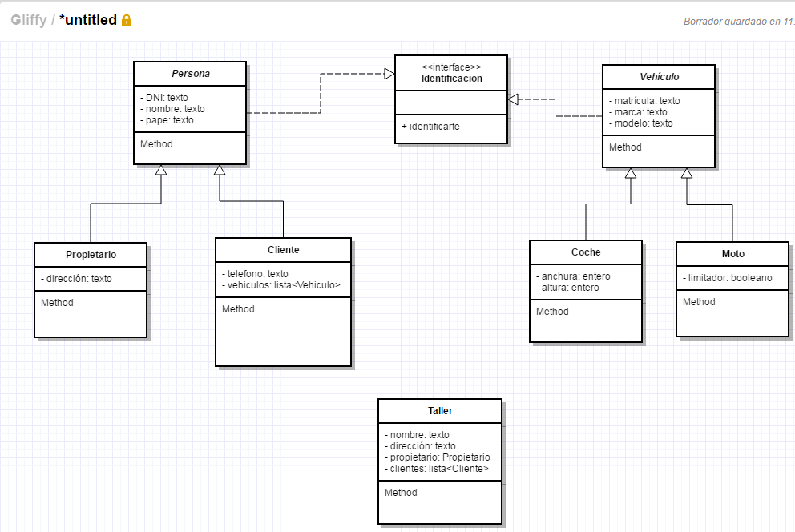Click the 'Borrador guardado' draft saved status
Viewport: 795px width, 532px height.
tap(739, 22)
